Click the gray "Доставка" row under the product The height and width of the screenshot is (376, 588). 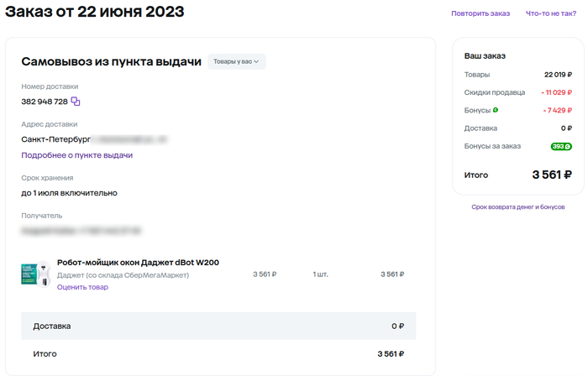coord(218,326)
